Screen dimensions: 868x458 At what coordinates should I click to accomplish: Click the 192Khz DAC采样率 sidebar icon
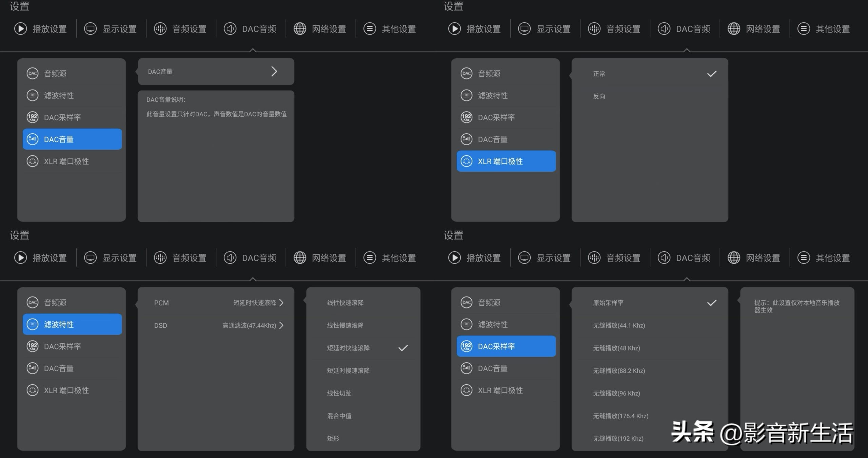[33, 117]
